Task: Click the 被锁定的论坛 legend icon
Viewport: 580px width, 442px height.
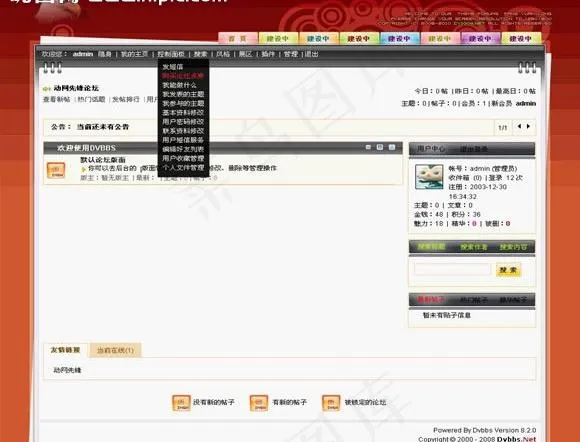Action: click(331, 403)
